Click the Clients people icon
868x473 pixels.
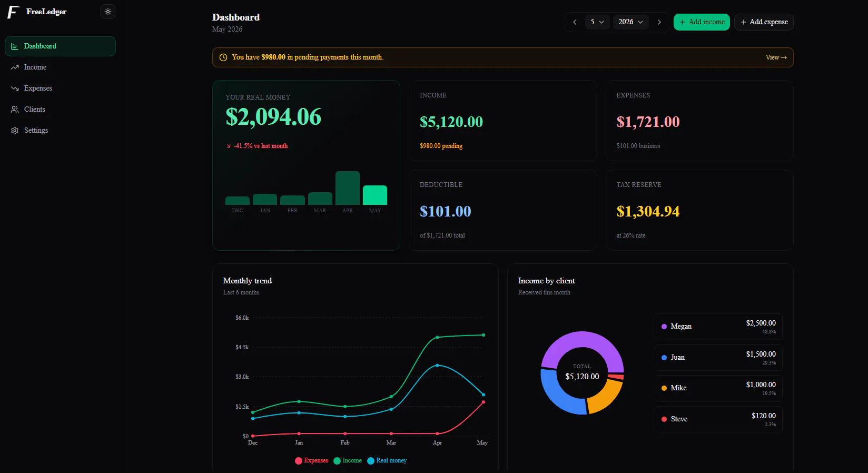(15, 110)
